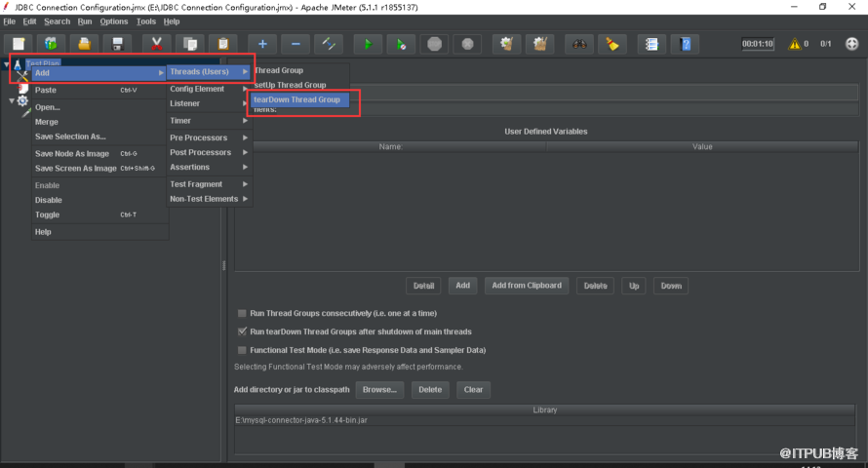Open the Options menu in menu bar

pos(113,21)
